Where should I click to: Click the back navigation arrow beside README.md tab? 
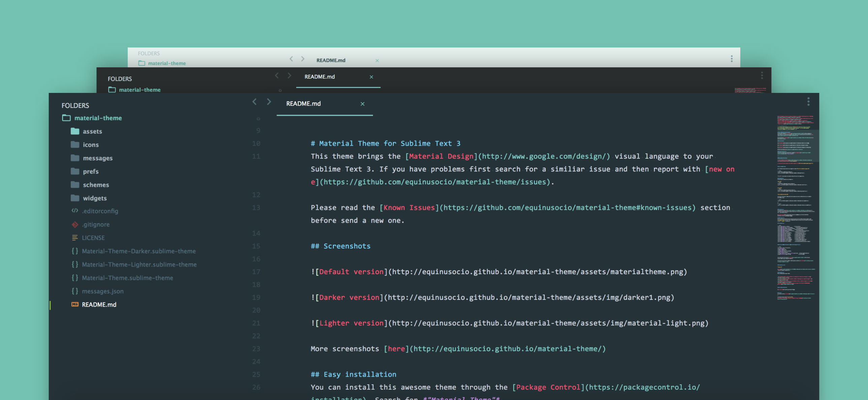[254, 102]
